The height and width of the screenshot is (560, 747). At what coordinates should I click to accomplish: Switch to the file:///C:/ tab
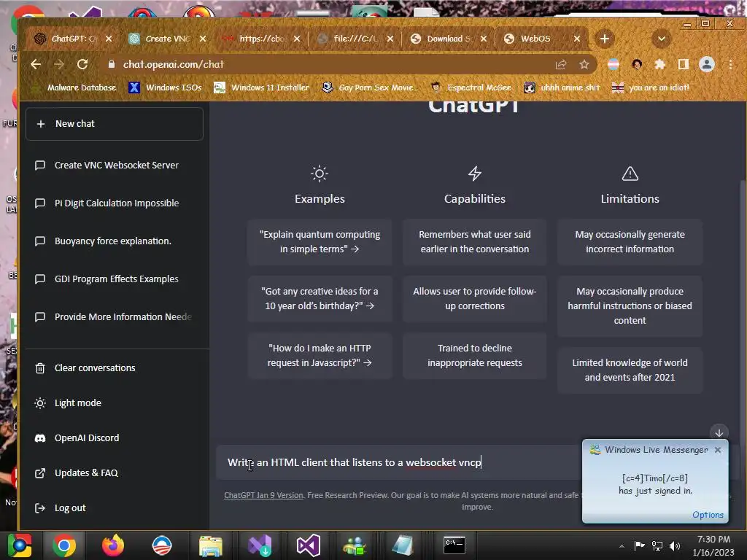click(355, 39)
